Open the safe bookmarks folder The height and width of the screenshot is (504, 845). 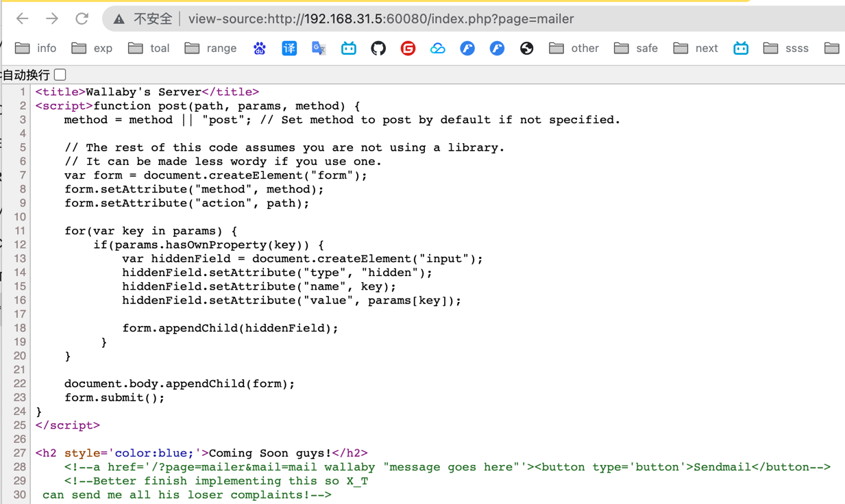click(x=636, y=48)
